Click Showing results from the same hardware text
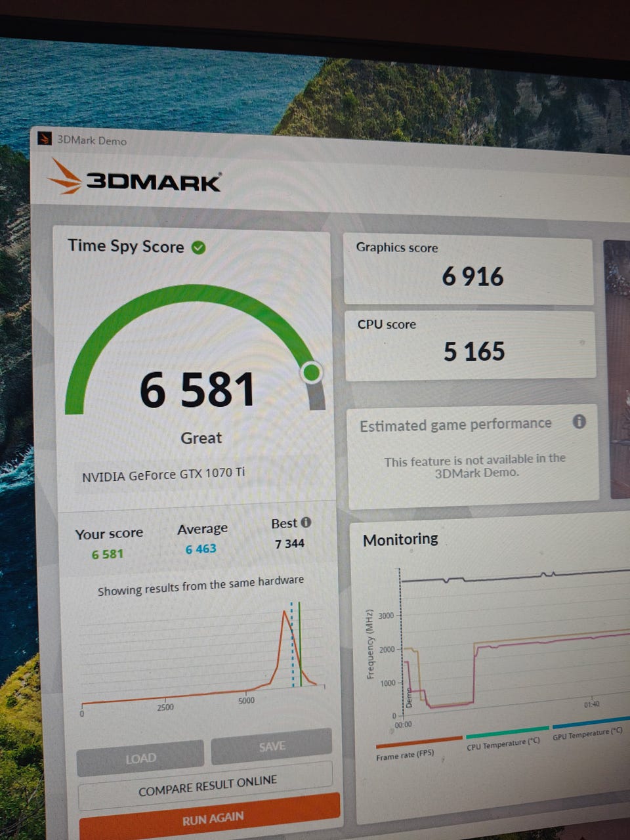 201,585
